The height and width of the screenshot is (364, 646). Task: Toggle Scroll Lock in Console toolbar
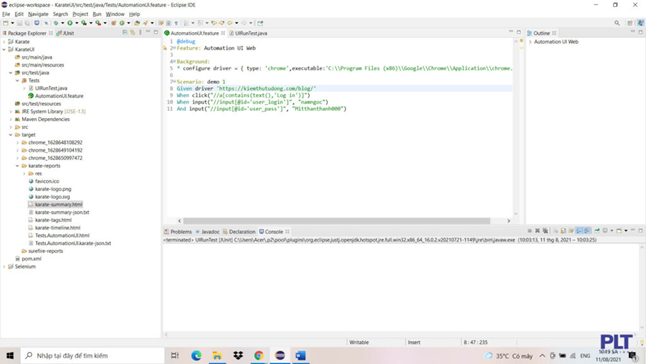[x=563, y=231]
